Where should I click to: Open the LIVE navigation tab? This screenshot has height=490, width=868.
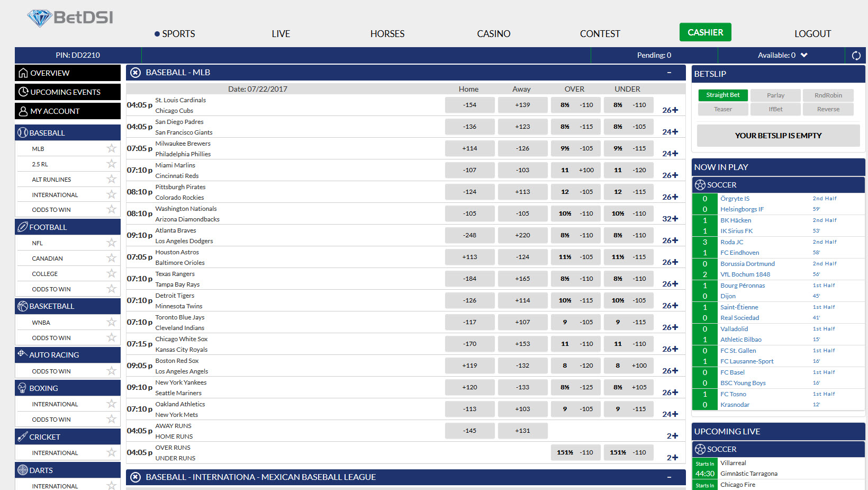point(281,34)
